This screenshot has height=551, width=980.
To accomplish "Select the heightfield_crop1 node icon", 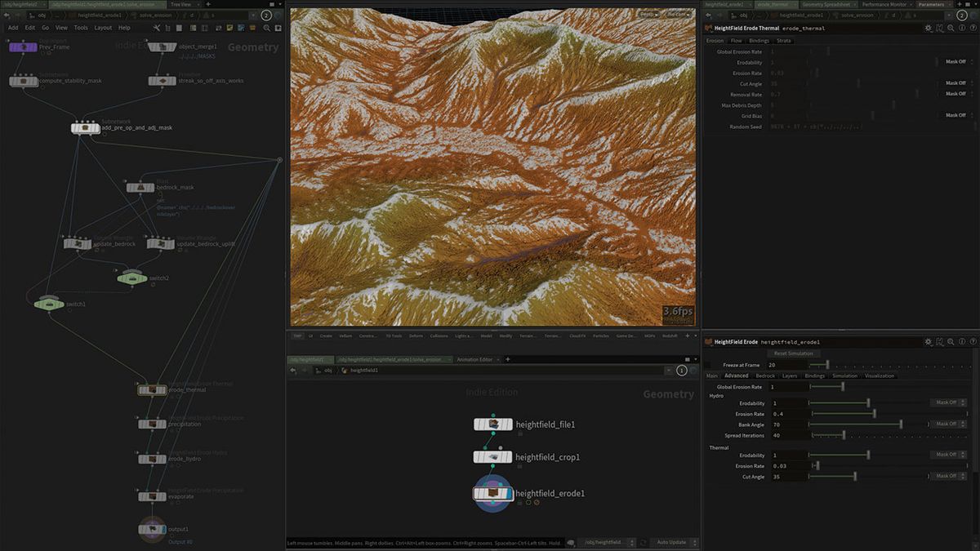I will point(492,457).
